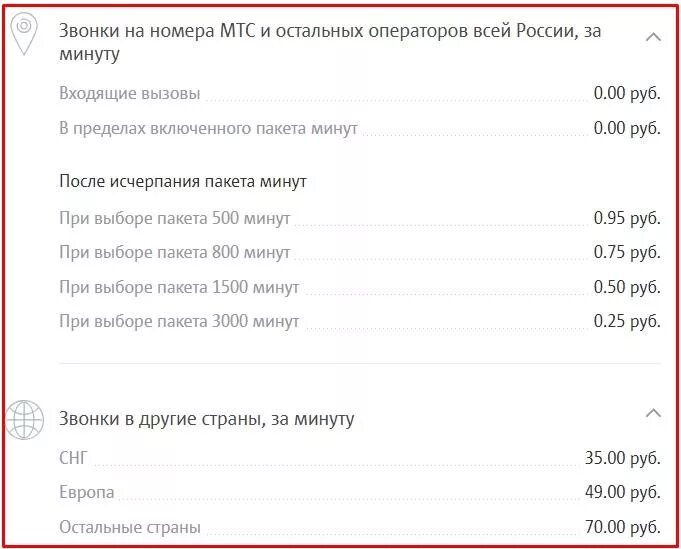Click the 'Звонки в другие страны' heading

tap(206, 418)
